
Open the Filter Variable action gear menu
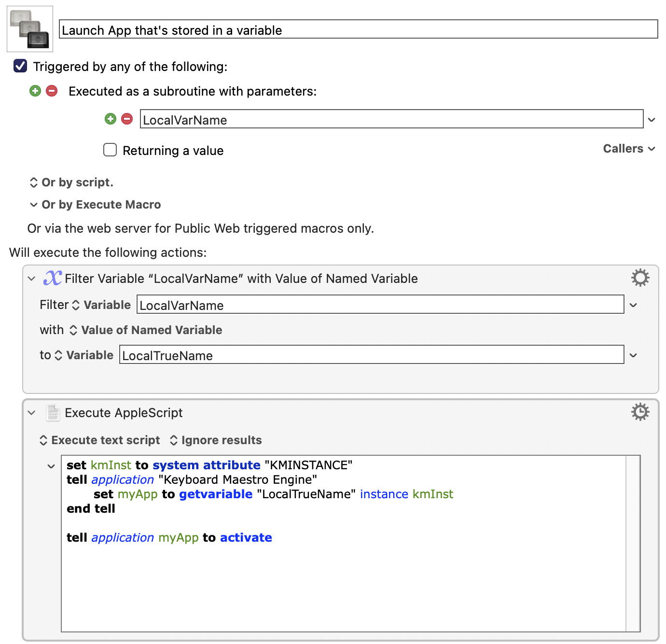[x=640, y=278]
